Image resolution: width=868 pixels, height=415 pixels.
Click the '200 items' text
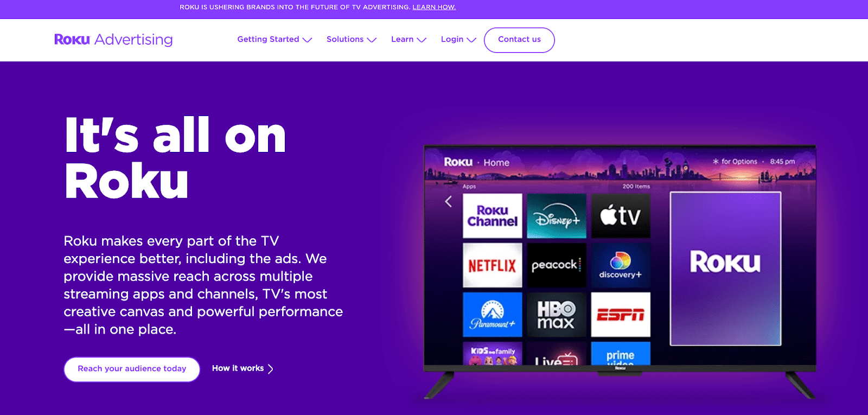[x=636, y=186]
